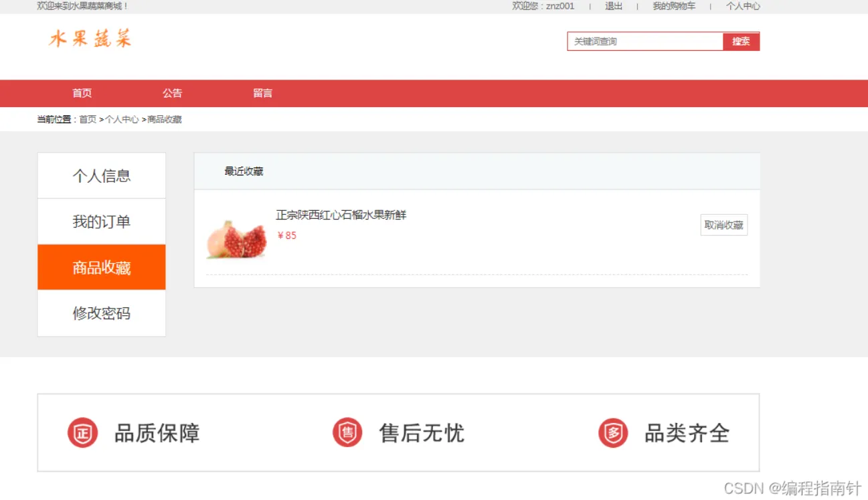Click the 首页 breadcrumb link
The image size is (868, 500).
click(88, 119)
